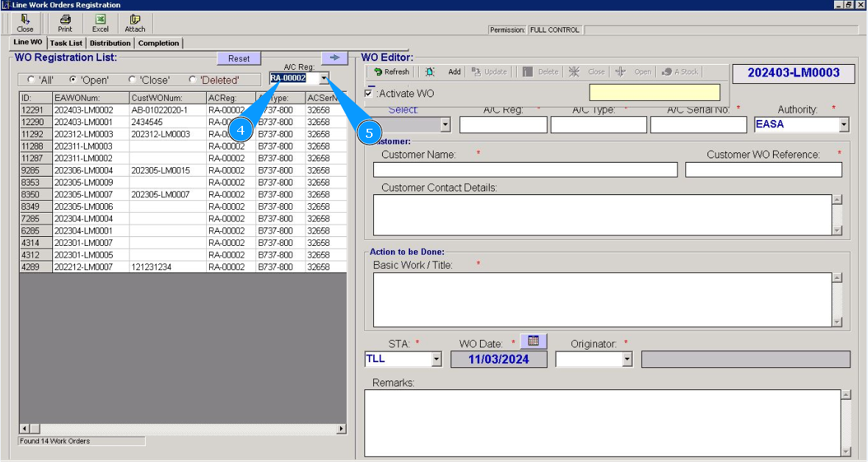Expand the STA dropdown showing TLL

tap(436, 359)
